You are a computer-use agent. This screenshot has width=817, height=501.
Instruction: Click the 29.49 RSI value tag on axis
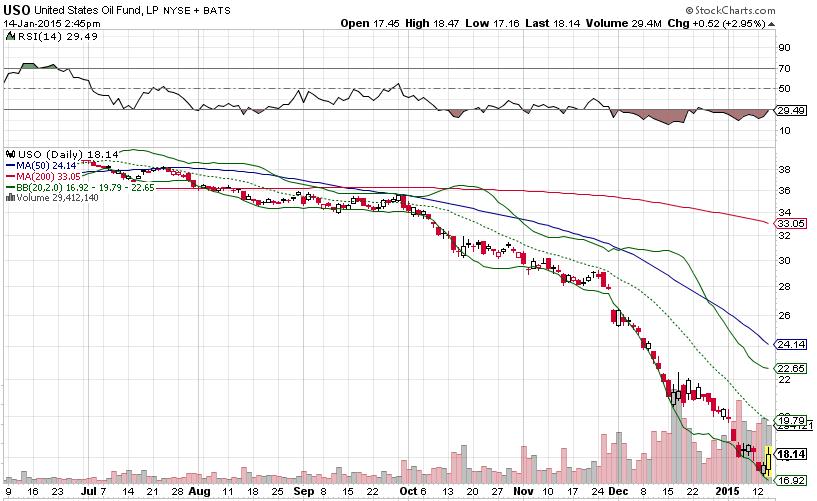coord(791,110)
